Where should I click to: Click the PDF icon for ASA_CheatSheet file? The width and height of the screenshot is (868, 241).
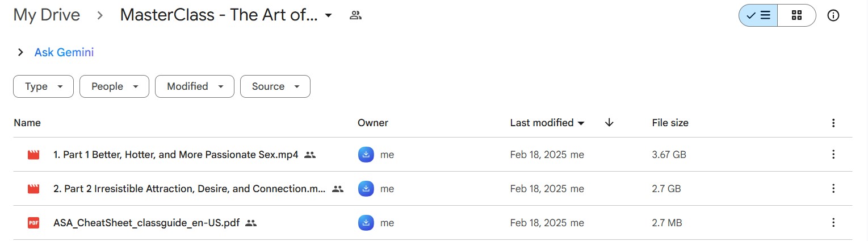pos(33,223)
